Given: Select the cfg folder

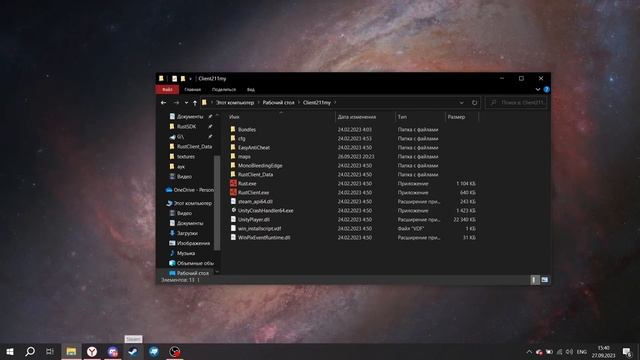Looking at the screenshot, I should pos(241,138).
